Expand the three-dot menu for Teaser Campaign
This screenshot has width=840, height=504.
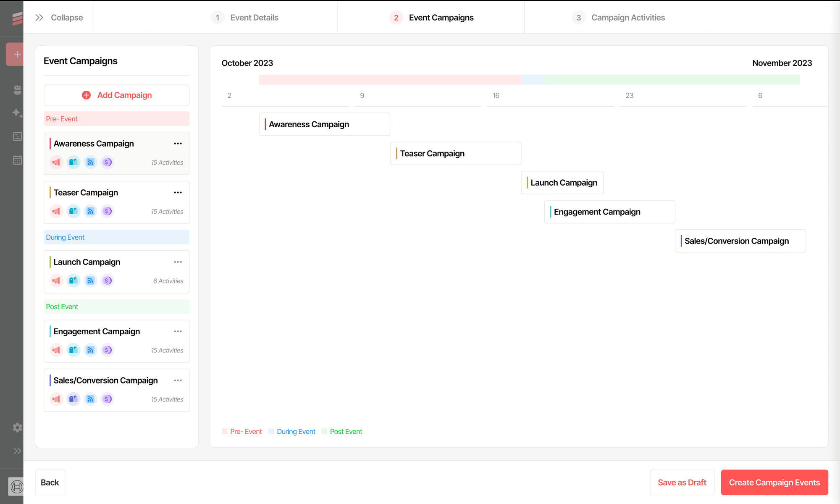coord(178,192)
